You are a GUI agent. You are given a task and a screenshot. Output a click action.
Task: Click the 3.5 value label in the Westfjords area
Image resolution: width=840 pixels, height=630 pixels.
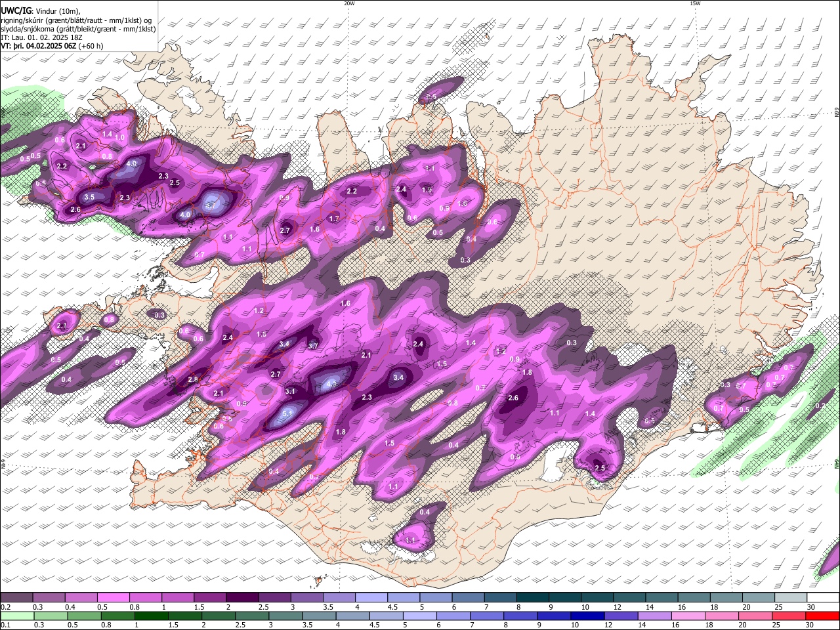coord(89,197)
